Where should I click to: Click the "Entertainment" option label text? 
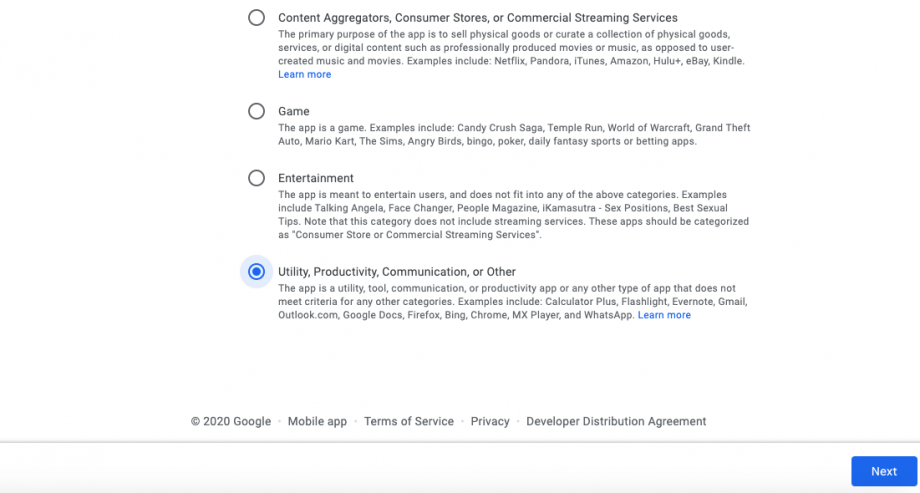click(x=316, y=178)
